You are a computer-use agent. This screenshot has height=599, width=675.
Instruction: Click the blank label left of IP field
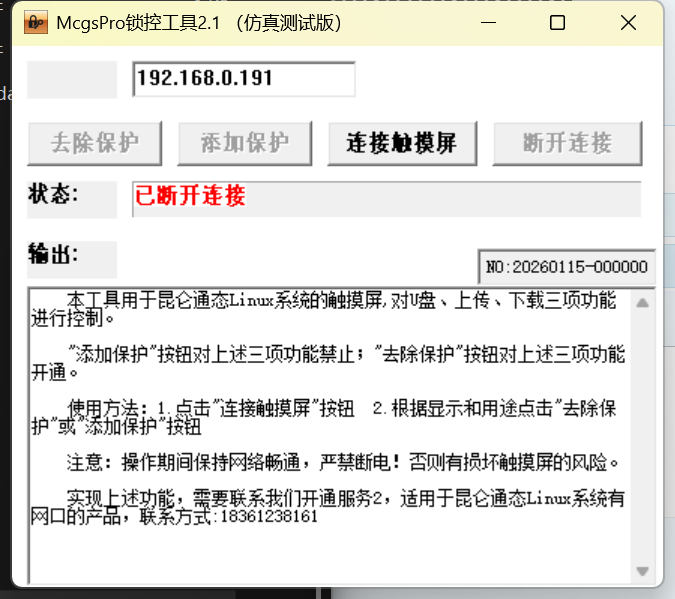tap(72, 79)
